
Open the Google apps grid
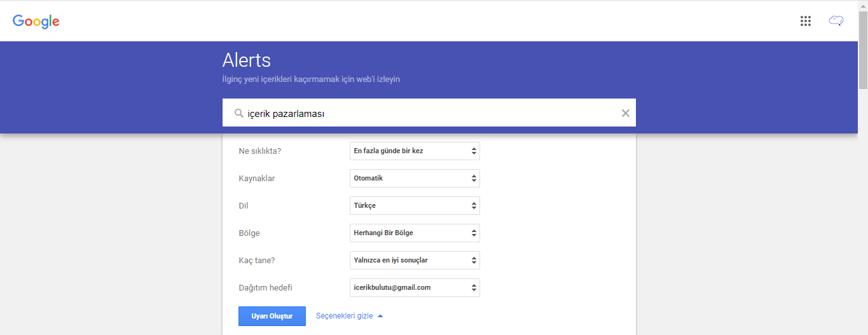[x=806, y=21]
